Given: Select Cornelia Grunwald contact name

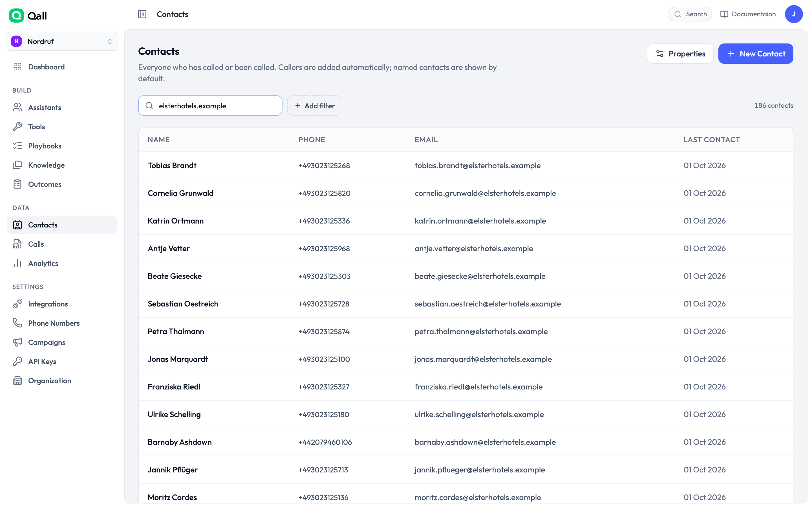Looking at the screenshot, I should click(x=180, y=193).
